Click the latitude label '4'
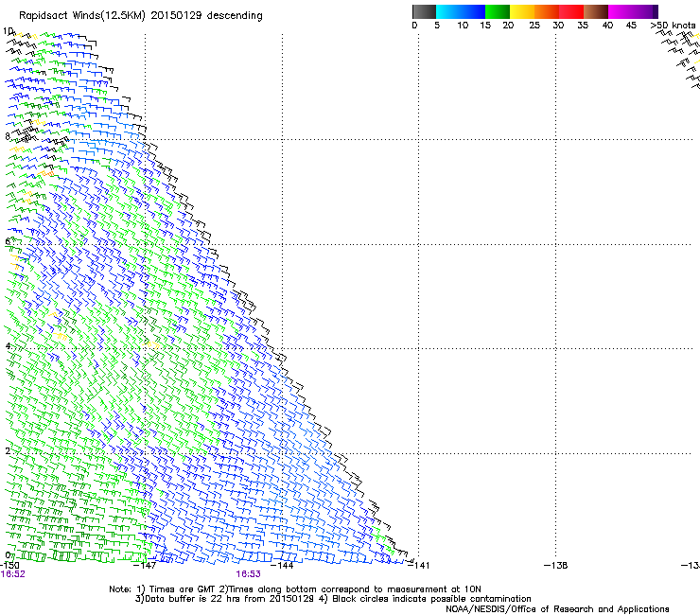The width and height of the screenshot is (700, 615). point(8,346)
